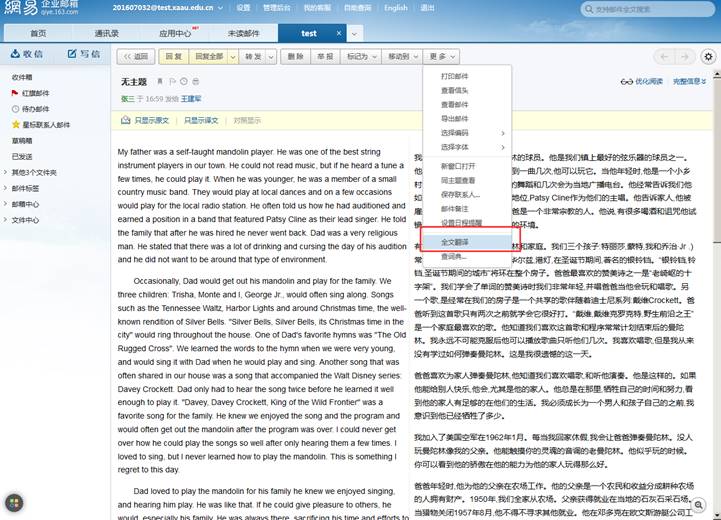This screenshot has height=520, width=721.
Task: Switch to the 未读邮件 unread tab
Action: [x=244, y=33]
